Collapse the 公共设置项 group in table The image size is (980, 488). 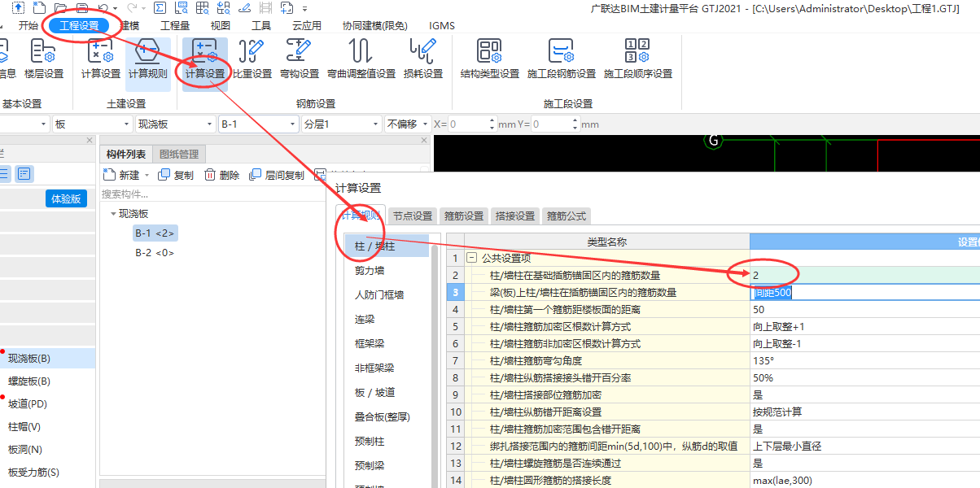[x=470, y=258]
